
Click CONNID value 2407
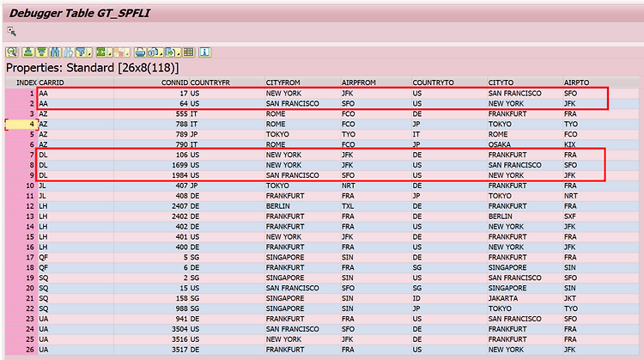[180, 206]
